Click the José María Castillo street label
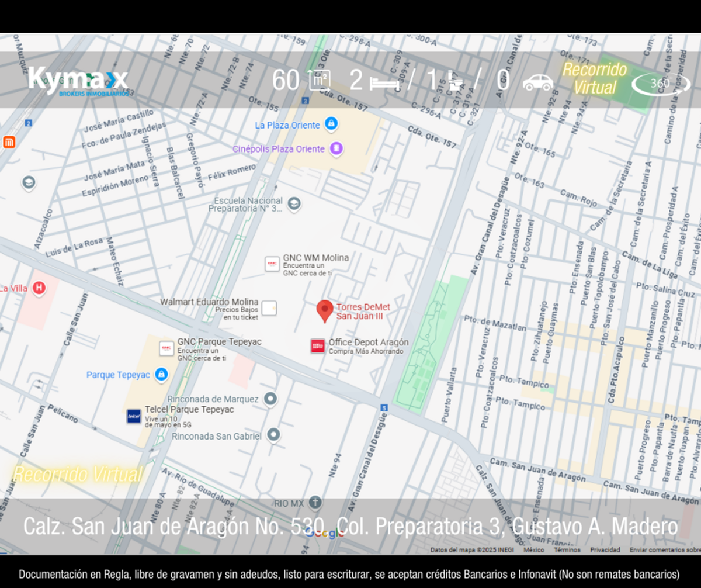 click(118, 121)
